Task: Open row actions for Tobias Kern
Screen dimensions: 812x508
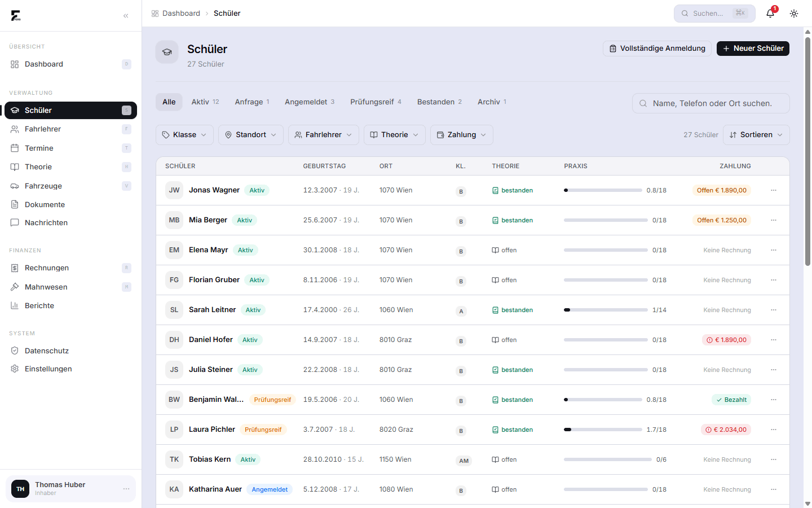Action: [x=774, y=459]
